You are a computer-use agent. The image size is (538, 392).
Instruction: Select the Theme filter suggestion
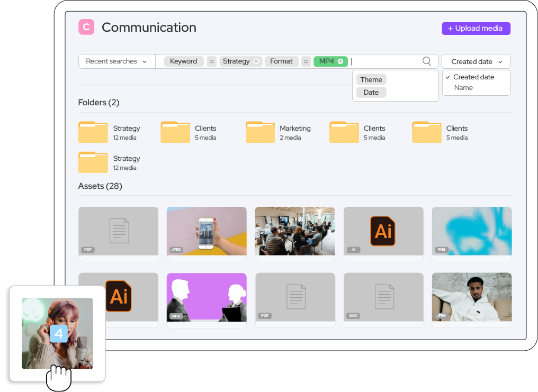click(371, 79)
